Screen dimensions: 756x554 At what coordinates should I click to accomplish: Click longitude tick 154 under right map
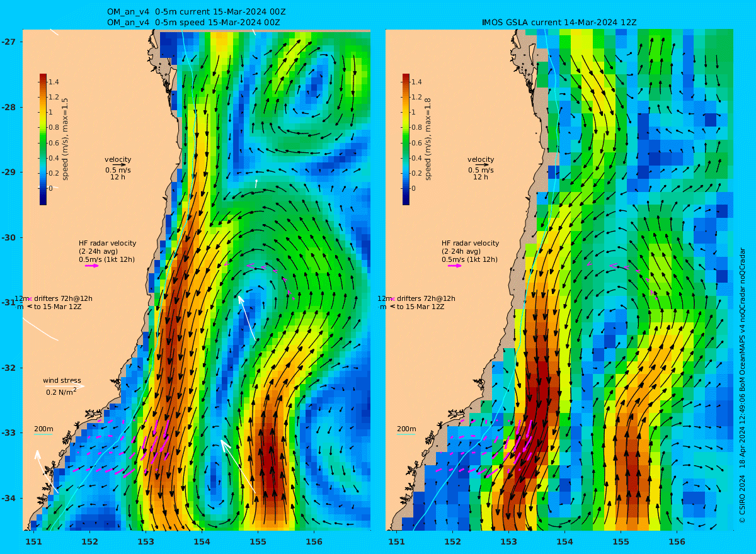pyautogui.click(x=564, y=541)
